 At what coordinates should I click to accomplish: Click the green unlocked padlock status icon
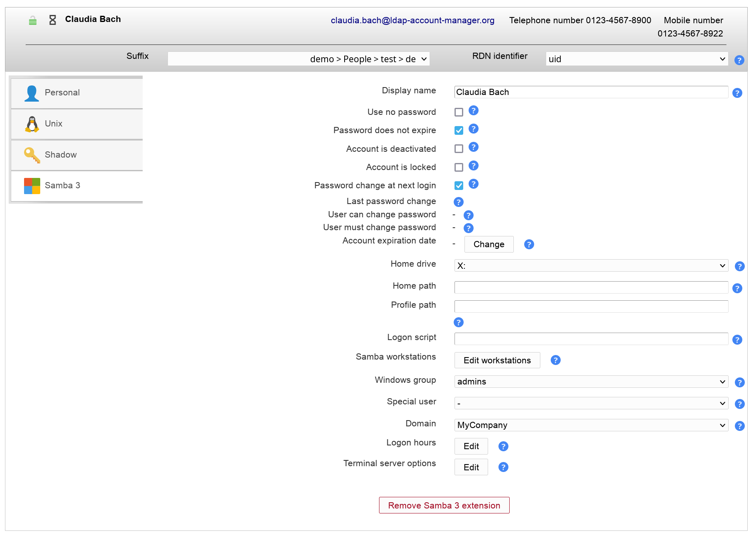(33, 20)
